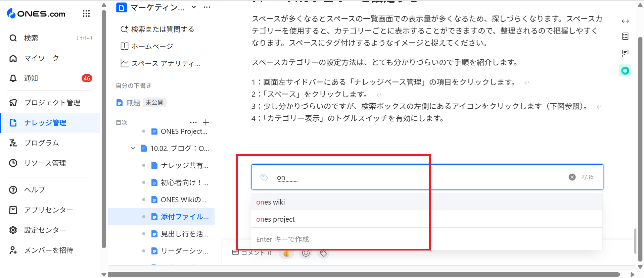Click コメント 0 button
Image resolution: width=644 pixels, height=278 pixels.
click(x=252, y=253)
